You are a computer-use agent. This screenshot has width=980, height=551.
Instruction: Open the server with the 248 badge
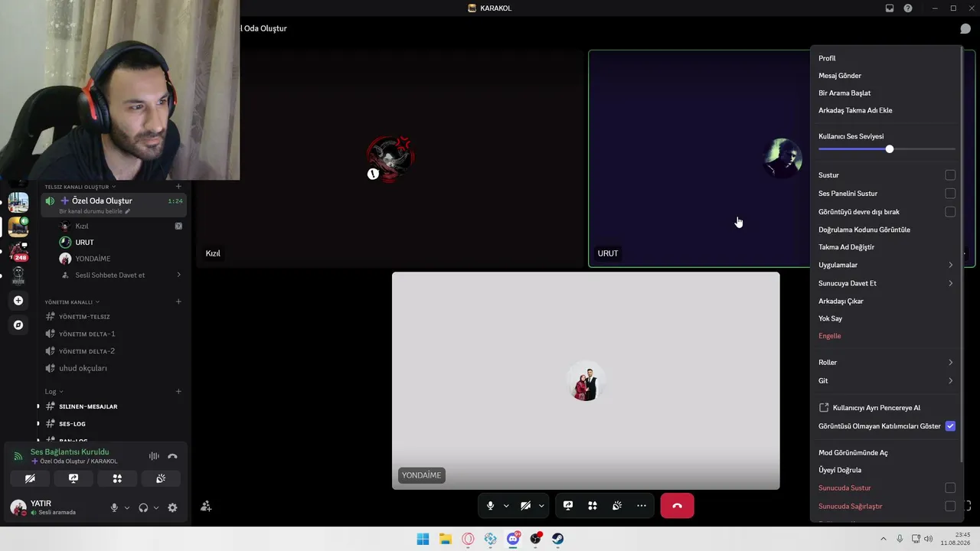click(x=18, y=252)
